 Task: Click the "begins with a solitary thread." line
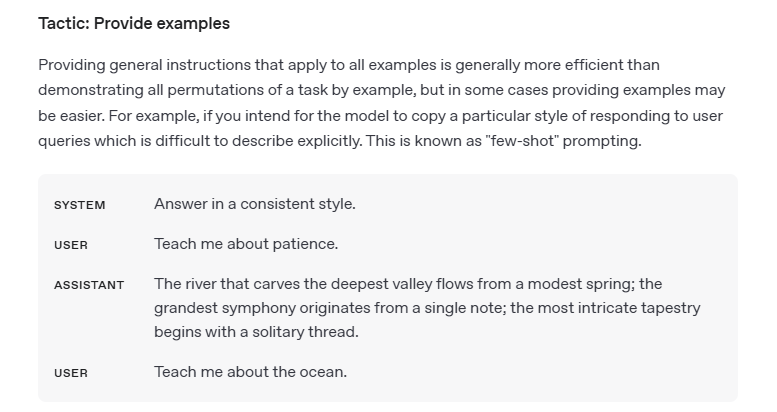256,331
